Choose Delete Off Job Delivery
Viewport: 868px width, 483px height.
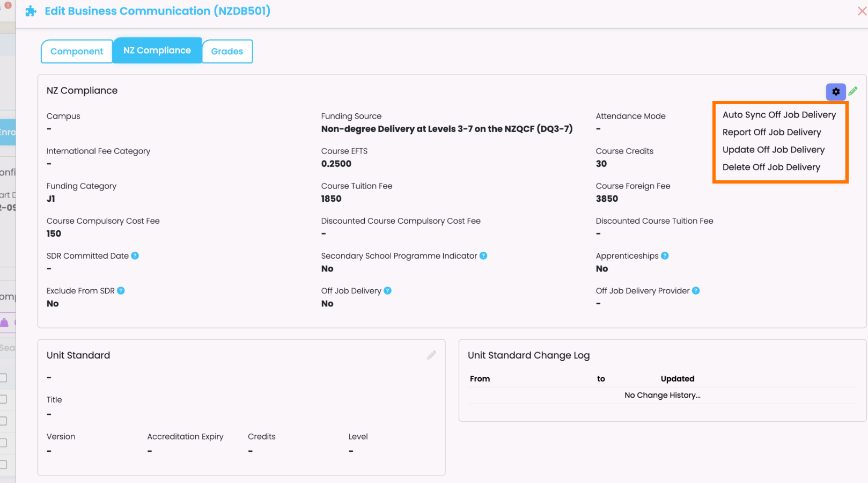[x=771, y=167]
